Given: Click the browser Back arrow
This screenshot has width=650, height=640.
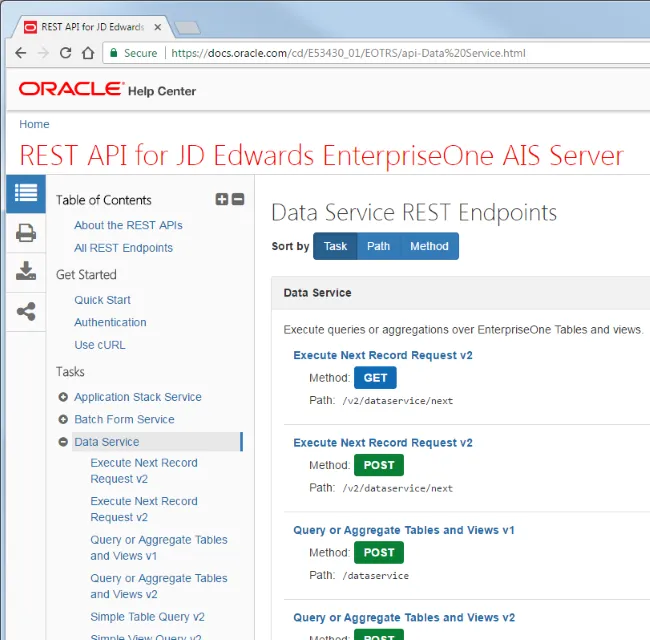Looking at the screenshot, I should pyautogui.click(x=20, y=53).
